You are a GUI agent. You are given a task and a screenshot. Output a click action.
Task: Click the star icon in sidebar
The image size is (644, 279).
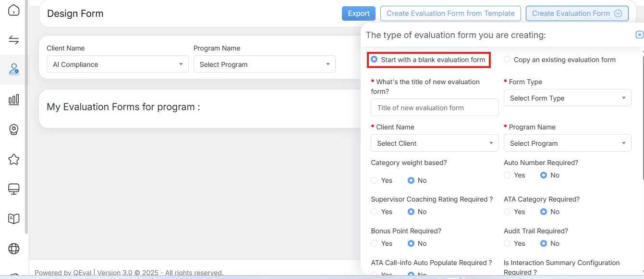click(x=14, y=159)
